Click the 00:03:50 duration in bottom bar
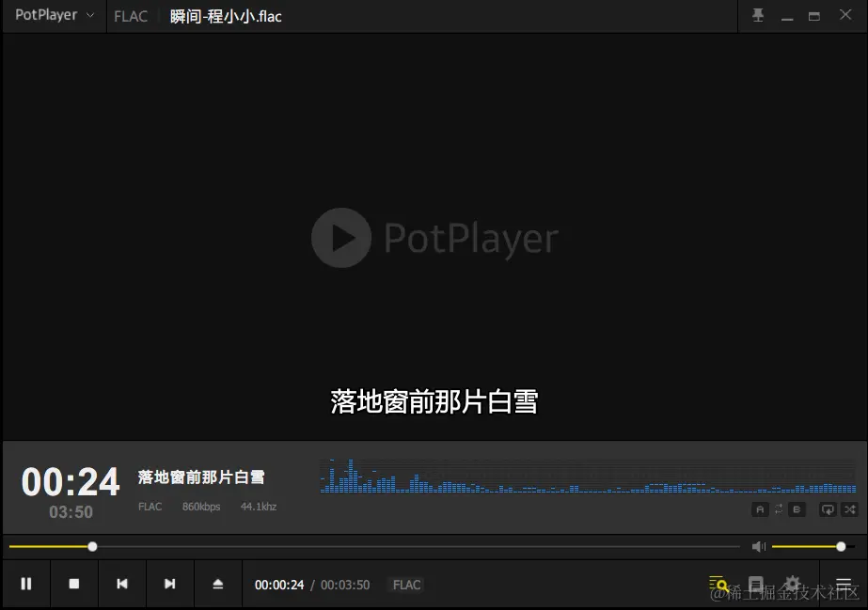Viewport: 868px width, 610px height. click(x=345, y=585)
